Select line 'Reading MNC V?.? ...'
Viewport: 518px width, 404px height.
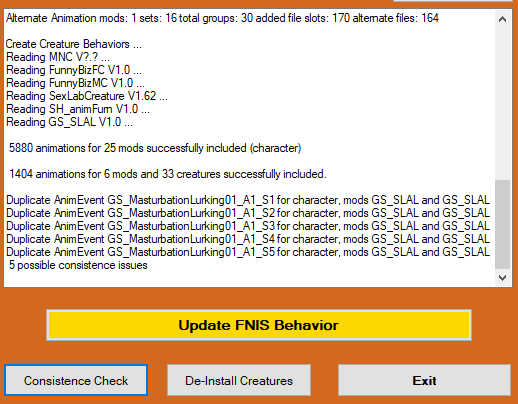tap(58, 57)
